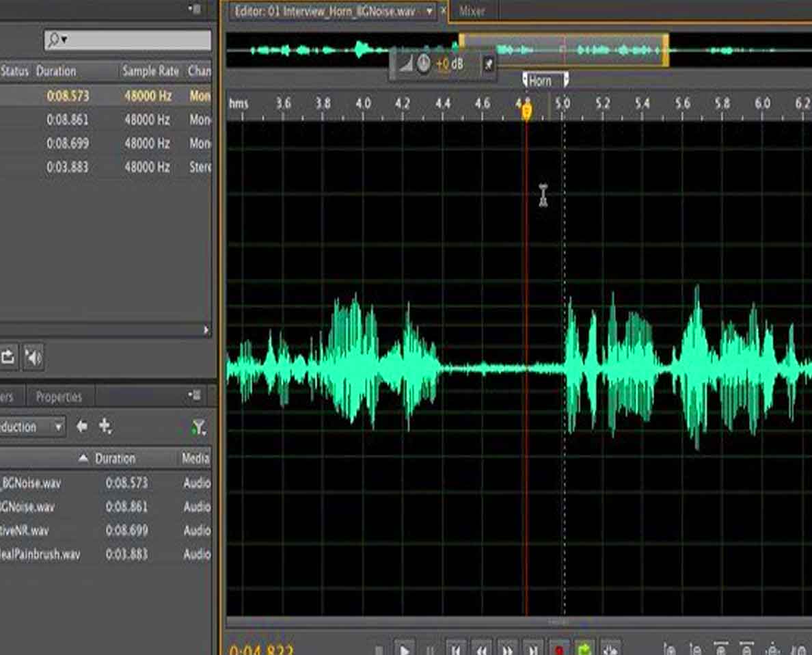Click the yellow playhead handle on the ruler
Screen dimensions: 812x655
[526, 111]
